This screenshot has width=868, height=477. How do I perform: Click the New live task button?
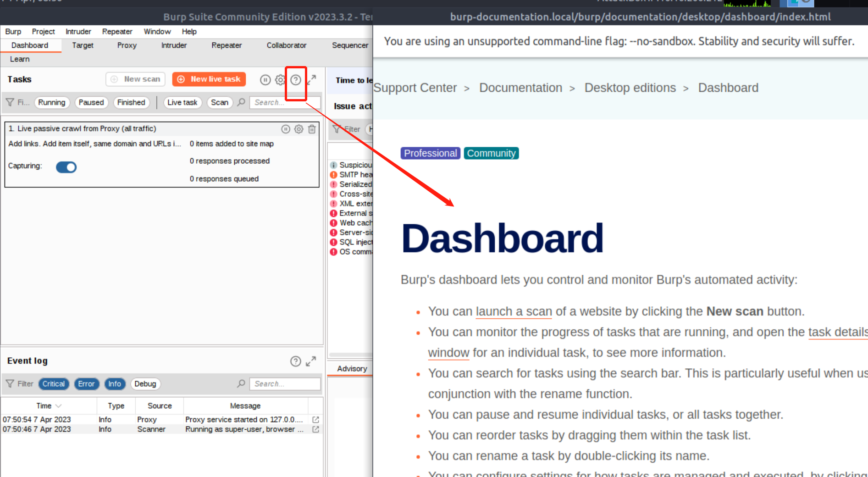[x=209, y=79]
